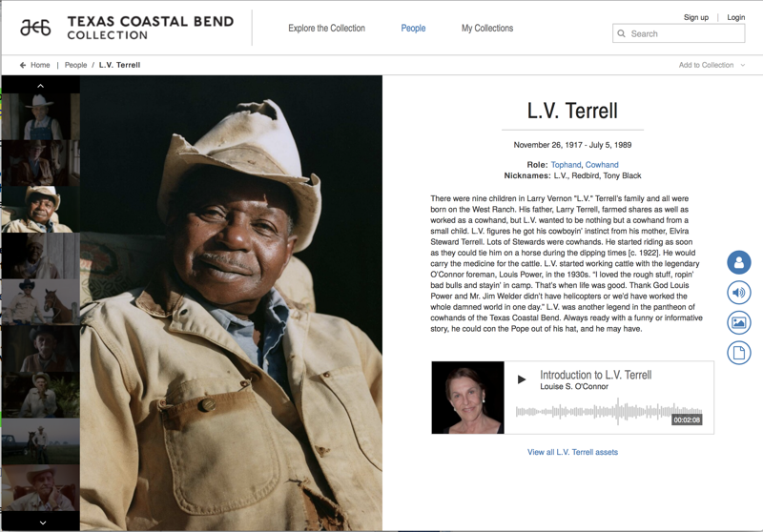This screenshot has height=532, width=763.
Task: Go to the My Collections tab
Action: [487, 29]
